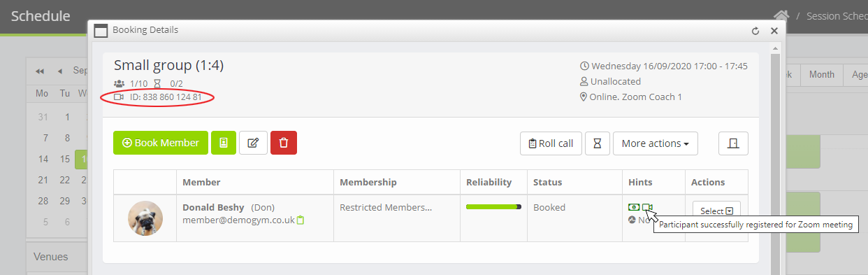868x275 pixels.
Task: Click the refresh icon in Booking Details header
Action: 755,31
